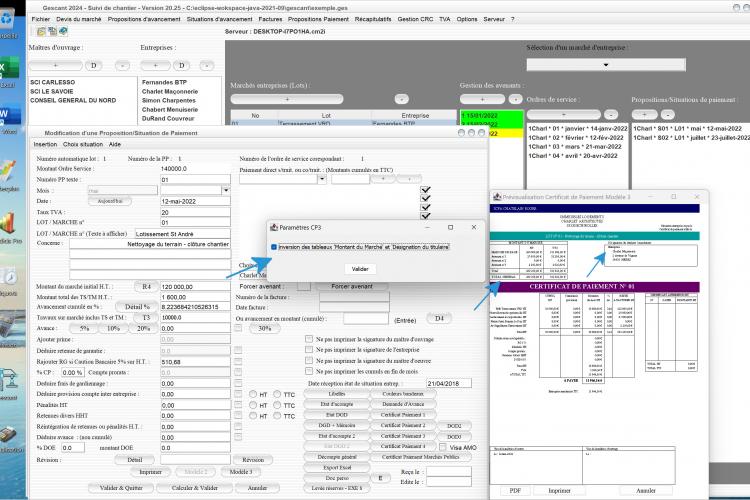Viewport: 750px width, 500px height.
Task: Open the Mois dropdown arrow
Action: [x=226, y=190]
